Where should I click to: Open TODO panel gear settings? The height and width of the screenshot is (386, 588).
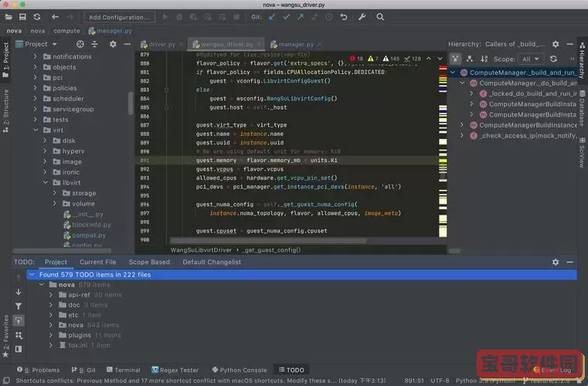pos(556,262)
